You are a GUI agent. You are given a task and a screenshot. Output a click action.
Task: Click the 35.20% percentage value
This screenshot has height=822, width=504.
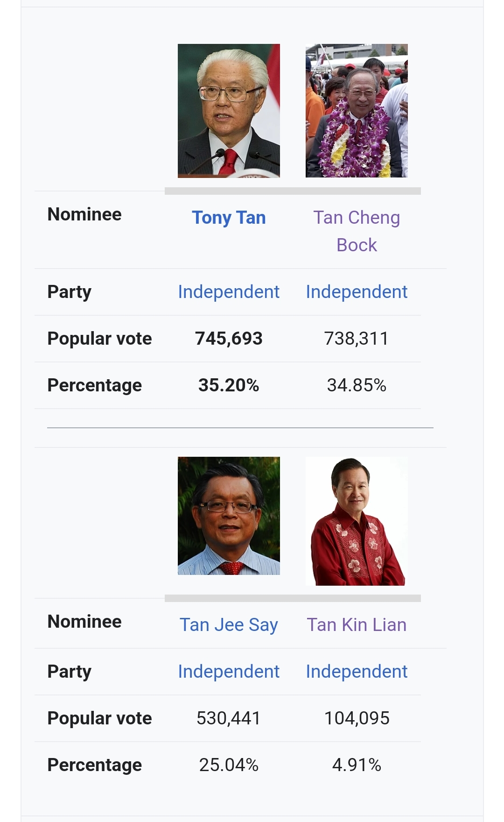229,385
